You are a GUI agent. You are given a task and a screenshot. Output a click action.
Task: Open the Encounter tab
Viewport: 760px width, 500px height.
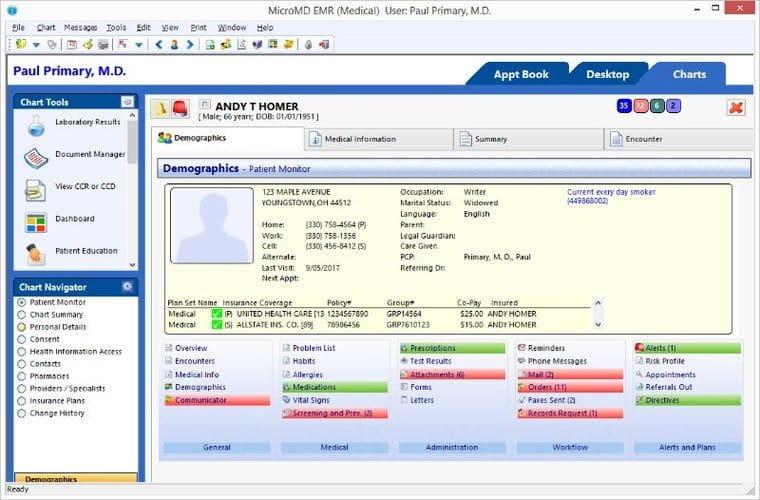click(x=679, y=139)
